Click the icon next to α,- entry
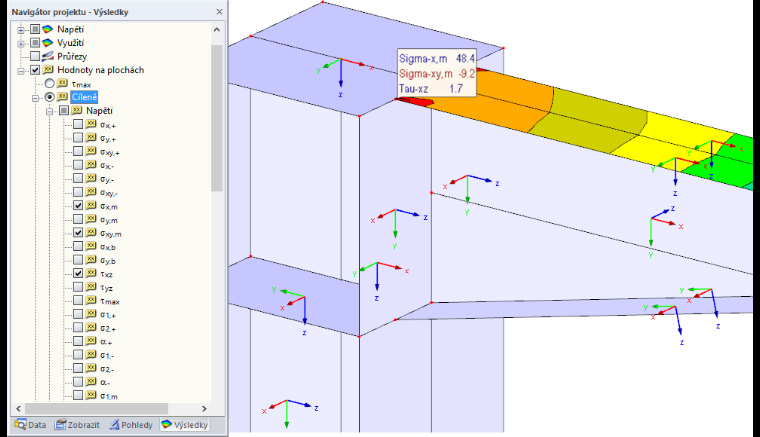 (91, 382)
